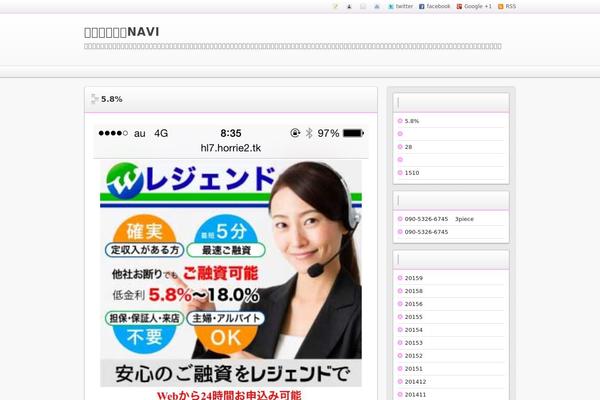Image resolution: width=600 pixels, height=400 pixels.
Task: Click the site title ending in NAVI
Action: (122, 32)
